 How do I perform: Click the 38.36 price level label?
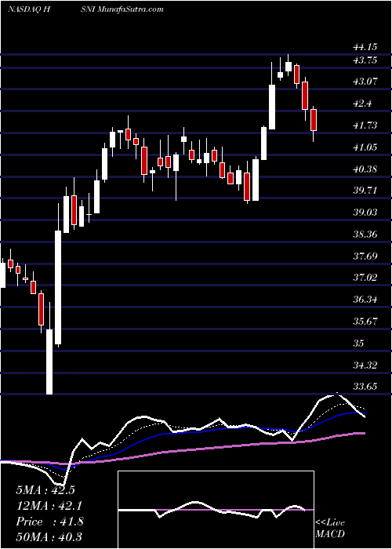click(x=365, y=235)
